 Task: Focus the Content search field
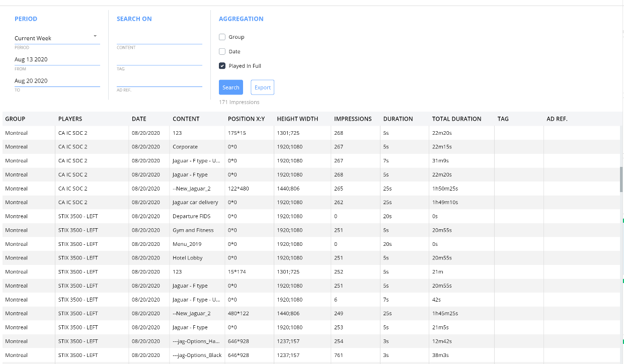click(x=159, y=39)
